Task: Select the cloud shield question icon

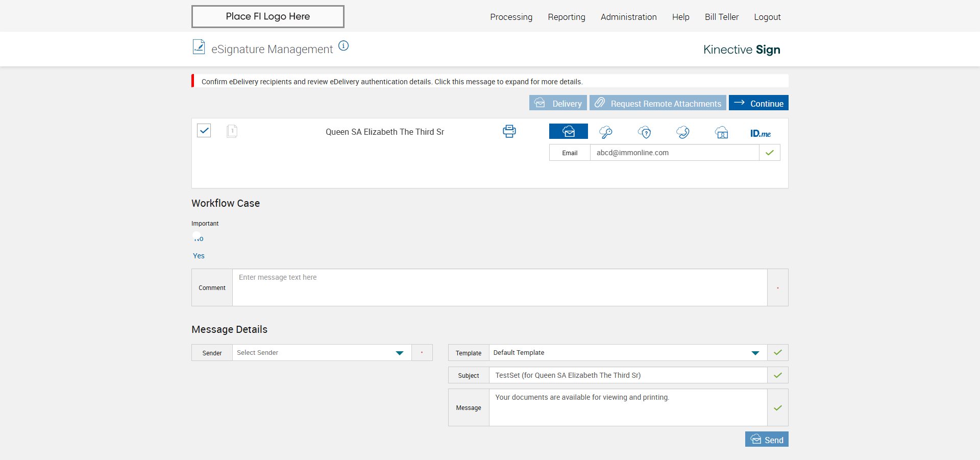Action: (645, 132)
